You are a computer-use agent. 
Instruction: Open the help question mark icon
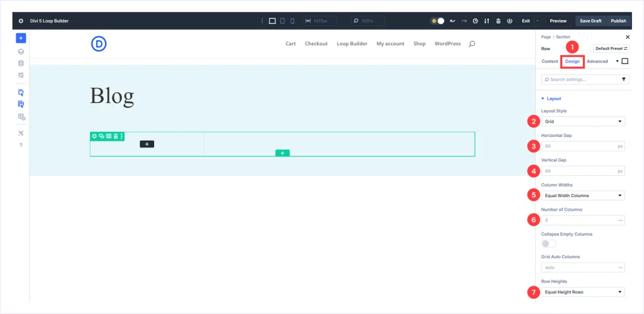click(21, 145)
